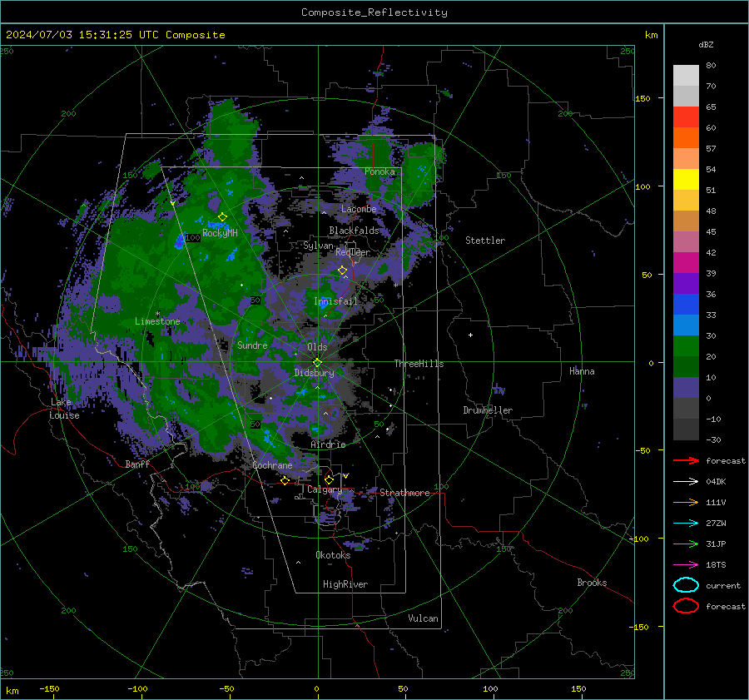This screenshot has width=749, height=700.
Task: Click the Sundre label
Action: pyautogui.click(x=252, y=345)
